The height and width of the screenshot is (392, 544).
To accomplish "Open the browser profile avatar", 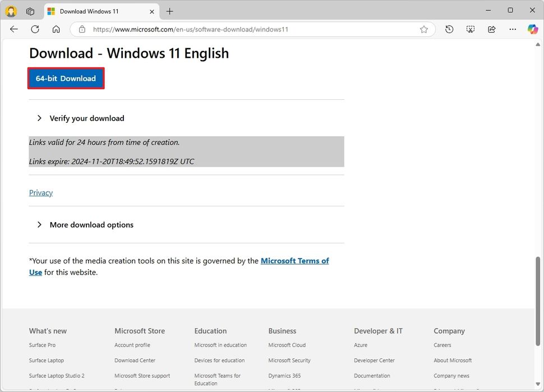I will click(x=10, y=11).
